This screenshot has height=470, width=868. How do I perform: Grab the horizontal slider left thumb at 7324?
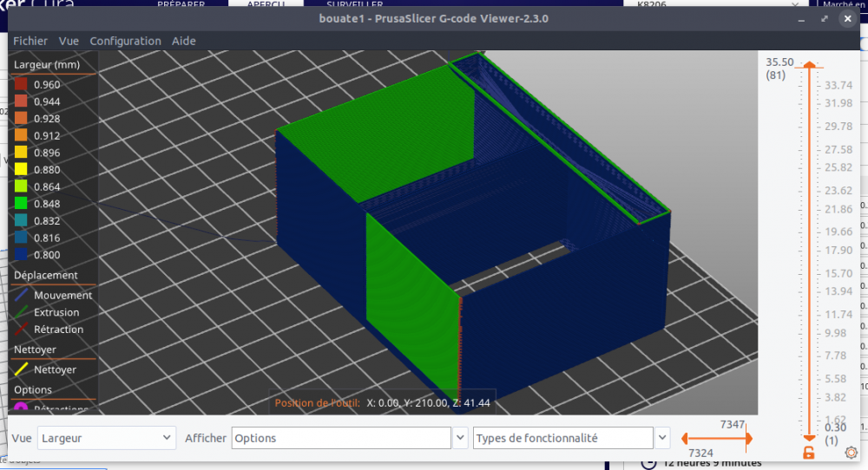tap(685, 439)
